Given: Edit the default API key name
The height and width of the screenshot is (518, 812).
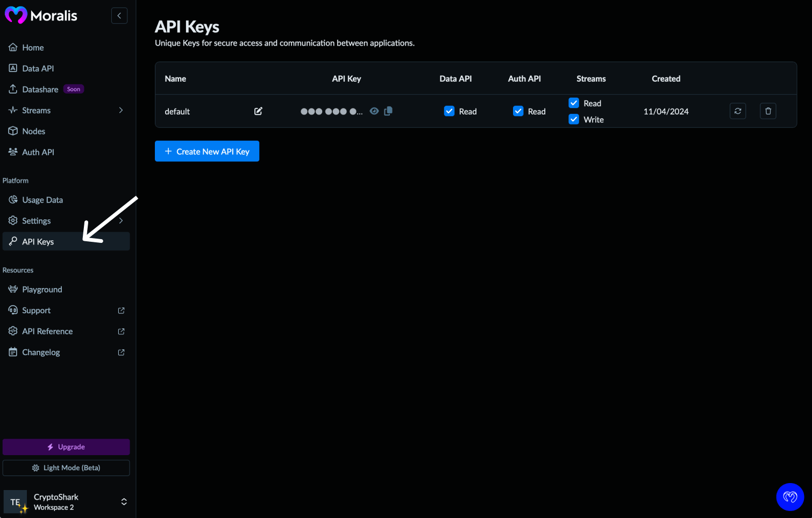Looking at the screenshot, I should (258, 111).
